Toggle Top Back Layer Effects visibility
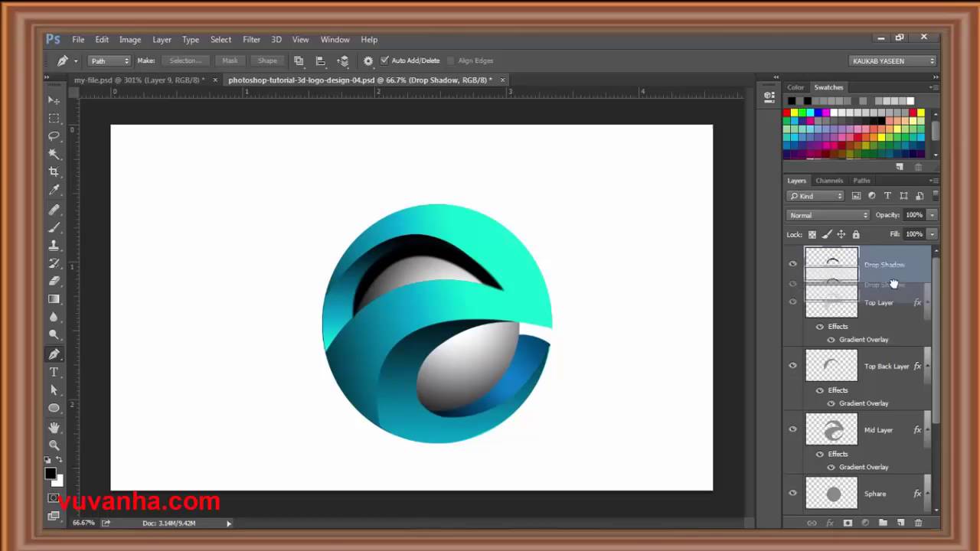The image size is (980, 551). pyautogui.click(x=819, y=390)
